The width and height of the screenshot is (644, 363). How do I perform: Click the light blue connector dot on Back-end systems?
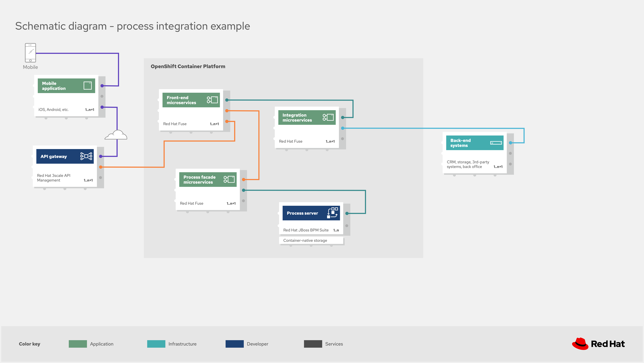click(x=510, y=143)
